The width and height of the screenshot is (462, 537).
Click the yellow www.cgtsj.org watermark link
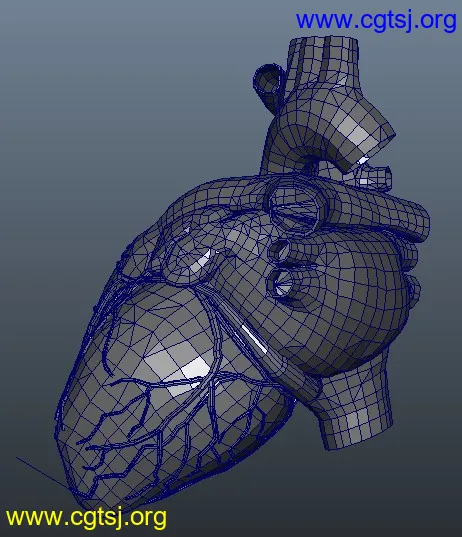point(86,517)
